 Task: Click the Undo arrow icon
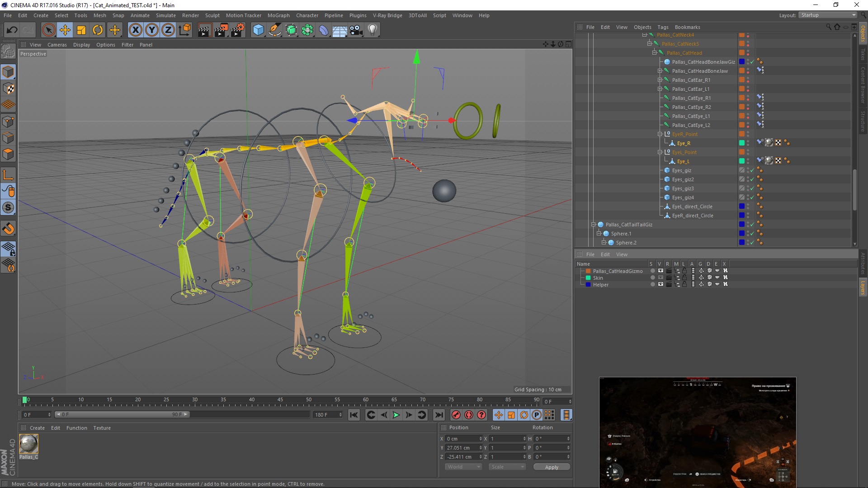click(x=12, y=30)
